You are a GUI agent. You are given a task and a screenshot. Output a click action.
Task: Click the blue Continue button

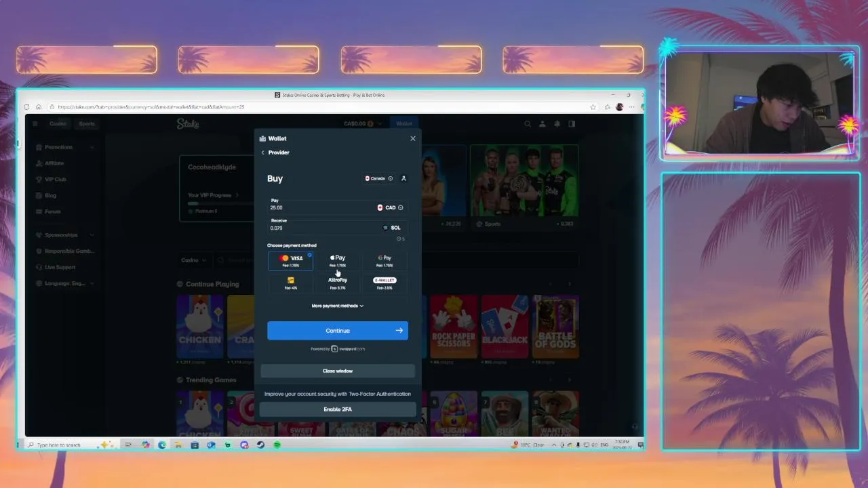click(x=338, y=331)
